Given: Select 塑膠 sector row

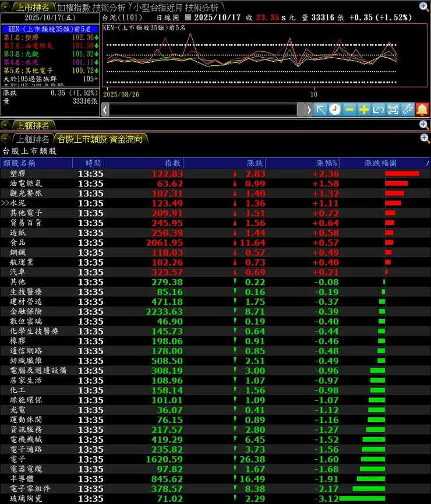Looking at the screenshot, I should pos(216,174).
